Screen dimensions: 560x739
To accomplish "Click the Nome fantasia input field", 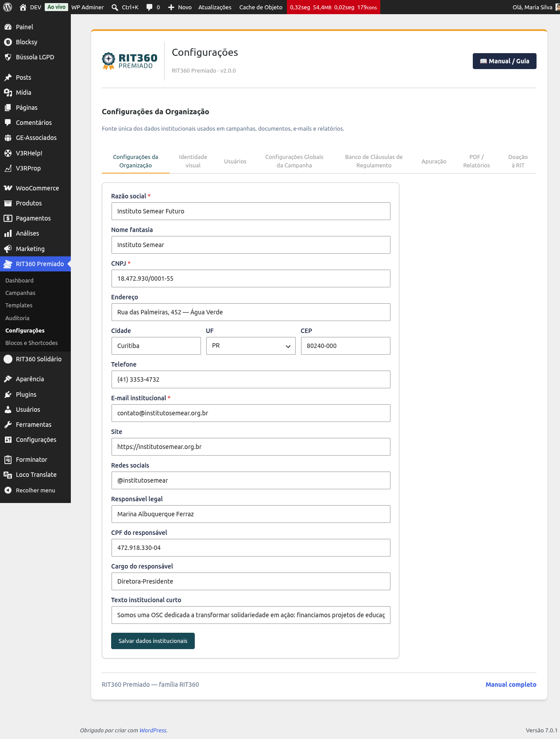I will 251,245.
